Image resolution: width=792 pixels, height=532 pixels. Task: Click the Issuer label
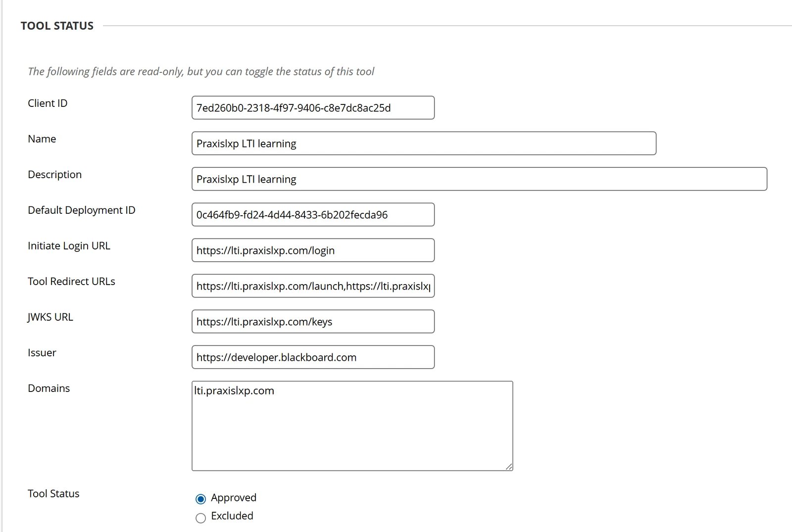[42, 352]
